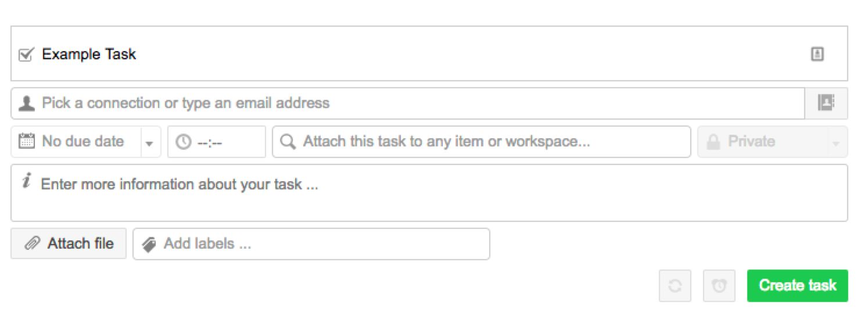Open the address book contacts picker
This screenshot has height=316, width=868.
tap(826, 103)
